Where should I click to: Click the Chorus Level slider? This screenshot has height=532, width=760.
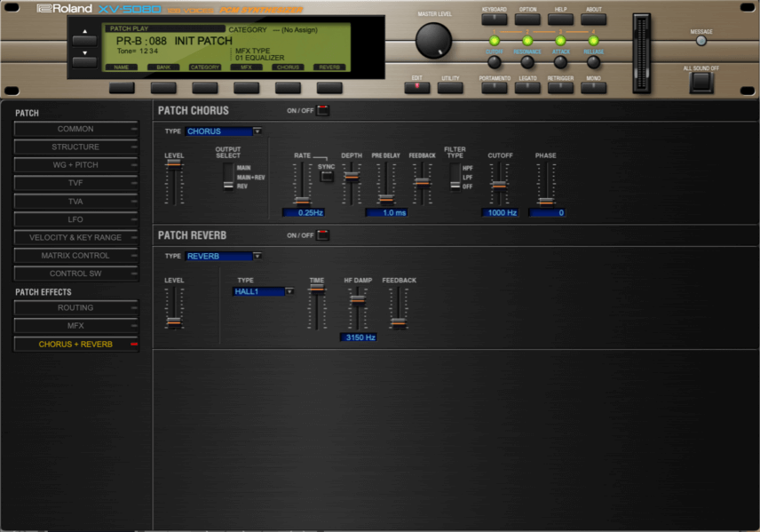(173, 182)
